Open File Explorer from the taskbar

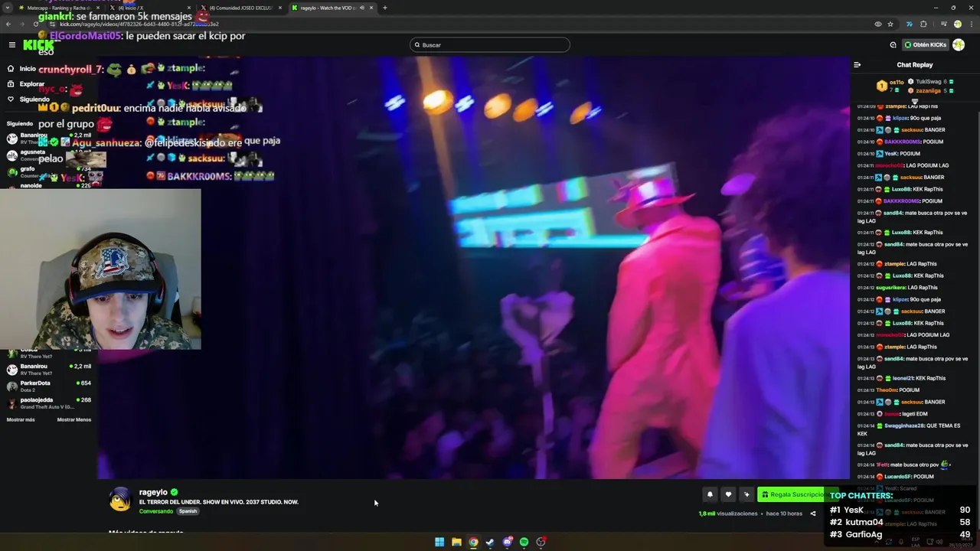coord(456,542)
